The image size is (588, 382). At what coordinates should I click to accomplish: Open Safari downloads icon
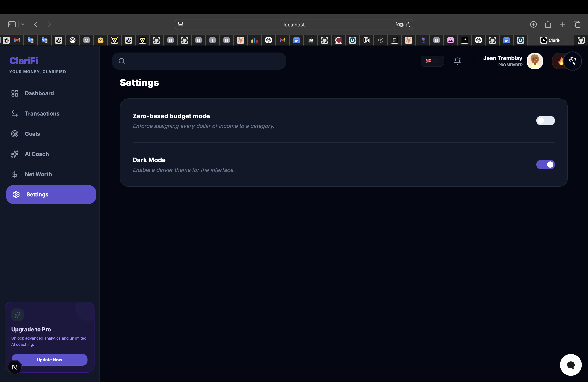pyautogui.click(x=533, y=24)
